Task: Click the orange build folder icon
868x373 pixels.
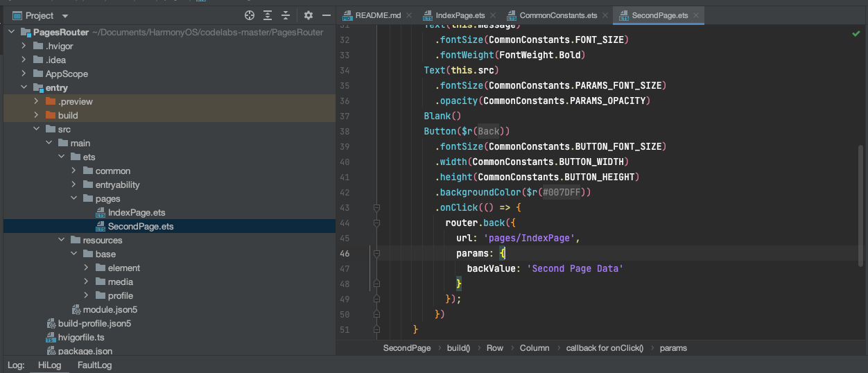Action: point(50,115)
